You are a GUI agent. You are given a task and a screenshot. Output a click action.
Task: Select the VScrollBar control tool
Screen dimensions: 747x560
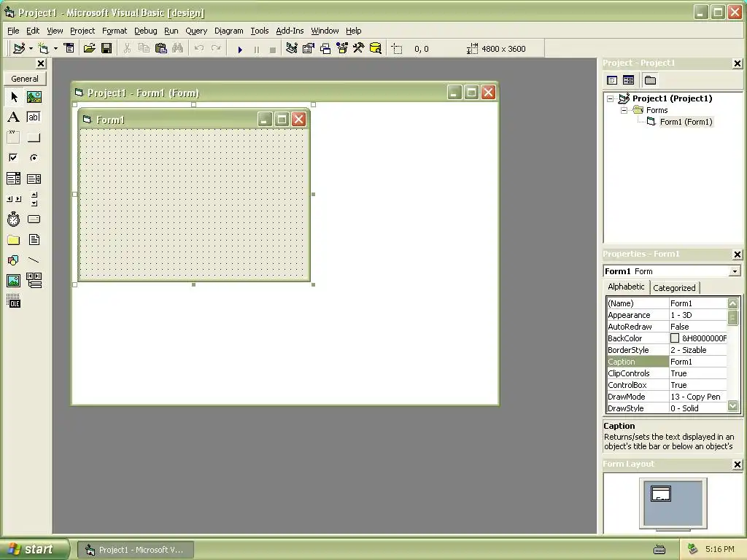34,199
